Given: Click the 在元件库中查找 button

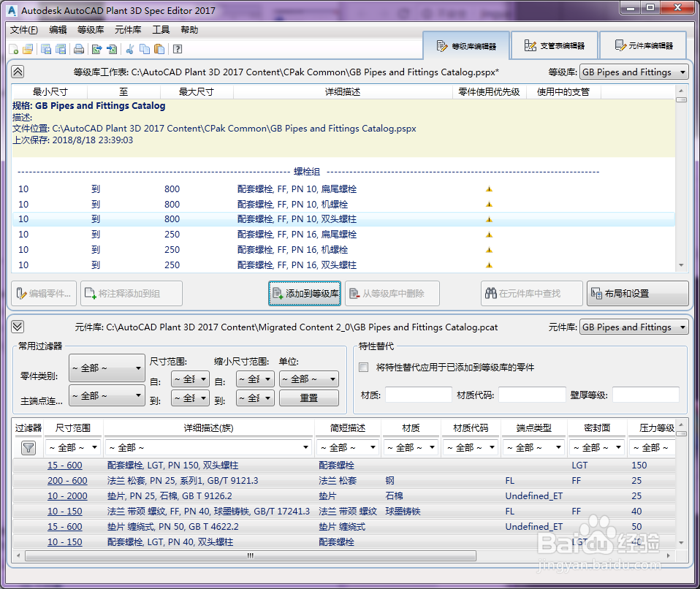Looking at the screenshot, I should (x=532, y=293).
